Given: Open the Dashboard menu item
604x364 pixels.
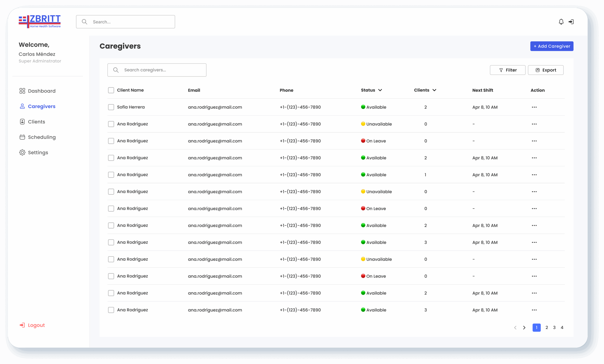Looking at the screenshot, I should coord(38,91).
